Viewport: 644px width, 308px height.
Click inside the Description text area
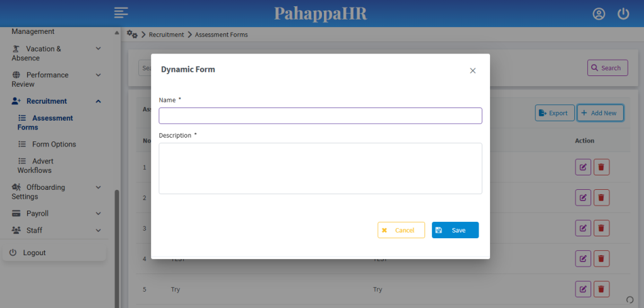[x=320, y=168]
